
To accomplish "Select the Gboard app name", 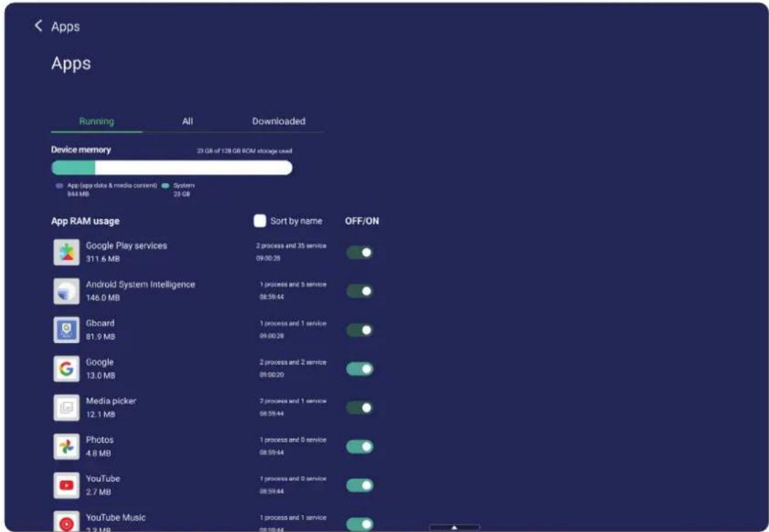I will tap(100, 323).
